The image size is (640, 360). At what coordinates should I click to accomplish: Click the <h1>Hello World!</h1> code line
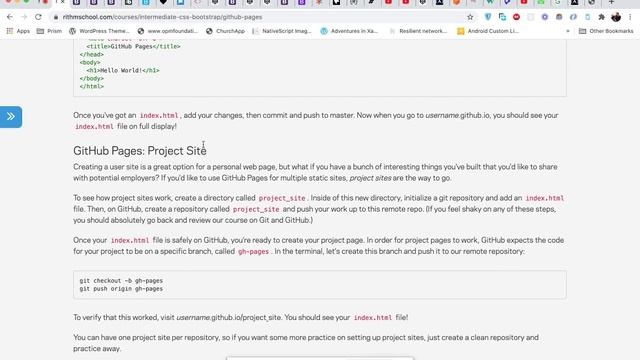[x=123, y=71]
